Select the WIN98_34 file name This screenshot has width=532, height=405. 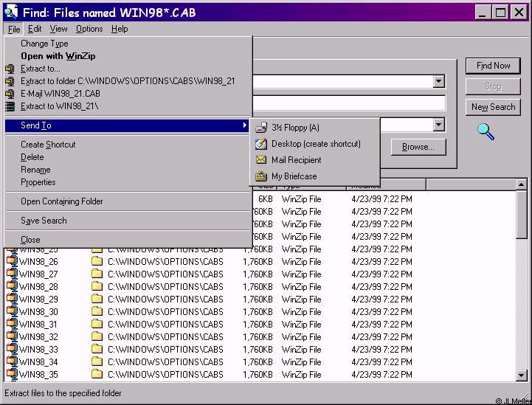coord(38,362)
